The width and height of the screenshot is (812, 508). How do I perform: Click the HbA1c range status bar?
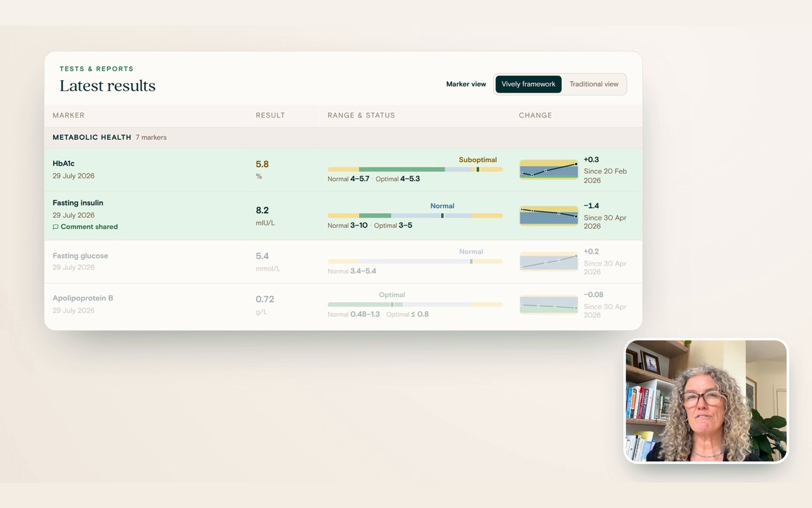[x=415, y=170]
